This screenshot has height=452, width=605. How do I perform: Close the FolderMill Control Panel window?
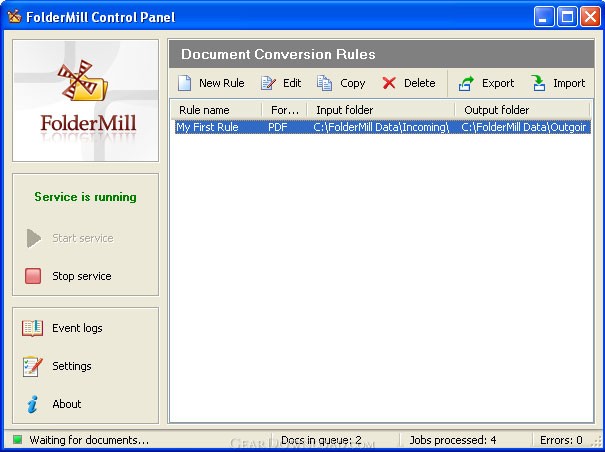tap(590, 17)
